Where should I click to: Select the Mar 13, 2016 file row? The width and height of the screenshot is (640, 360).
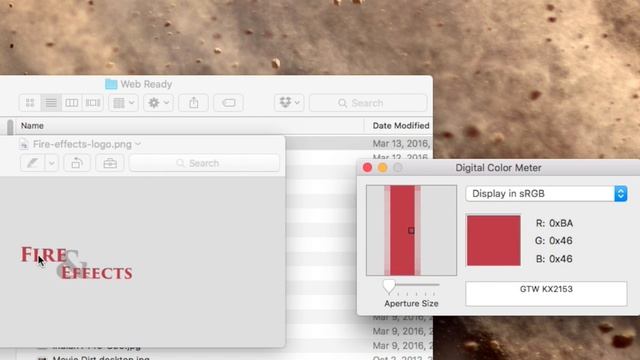(359, 143)
